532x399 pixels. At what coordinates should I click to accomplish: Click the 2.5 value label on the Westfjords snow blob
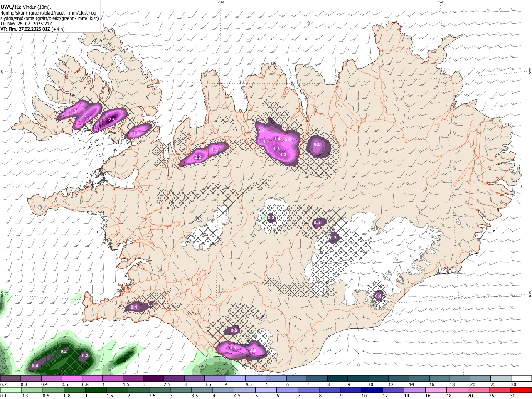[111, 120]
